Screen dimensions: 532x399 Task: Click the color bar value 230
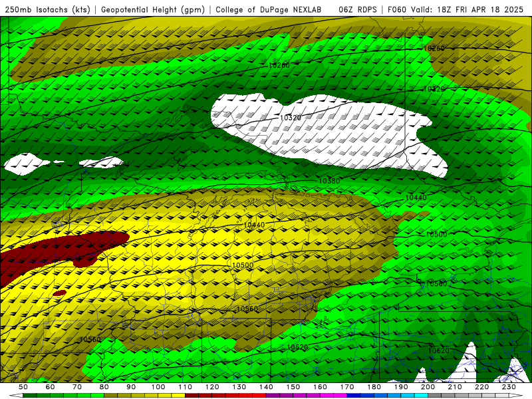click(x=509, y=387)
